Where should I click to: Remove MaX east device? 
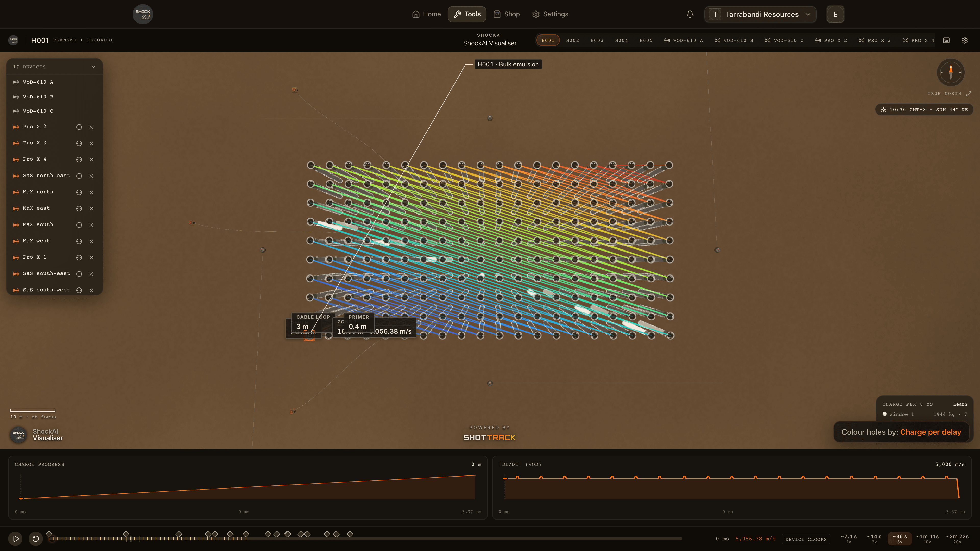point(91,208)
